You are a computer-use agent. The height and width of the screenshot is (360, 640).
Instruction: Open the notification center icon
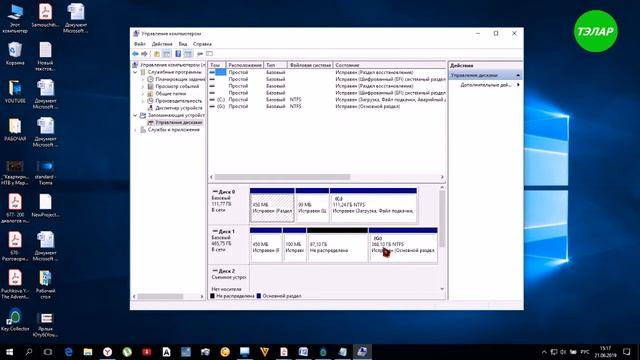pyautogui.click(x=627, y=352)
